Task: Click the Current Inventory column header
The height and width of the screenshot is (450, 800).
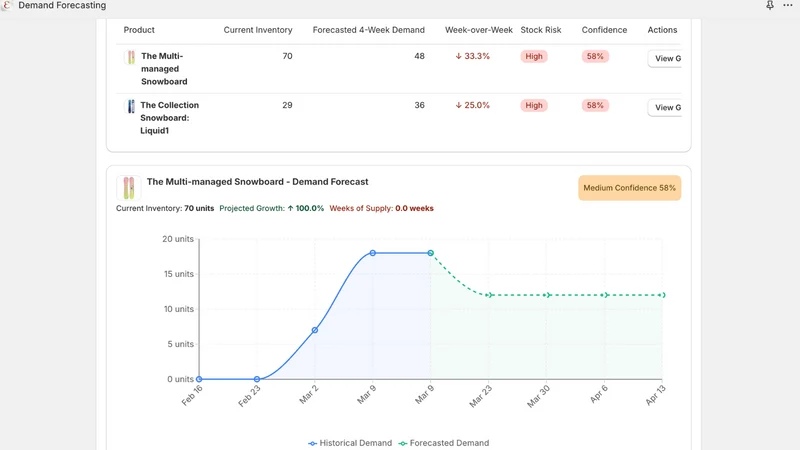Action: [258, 30]
